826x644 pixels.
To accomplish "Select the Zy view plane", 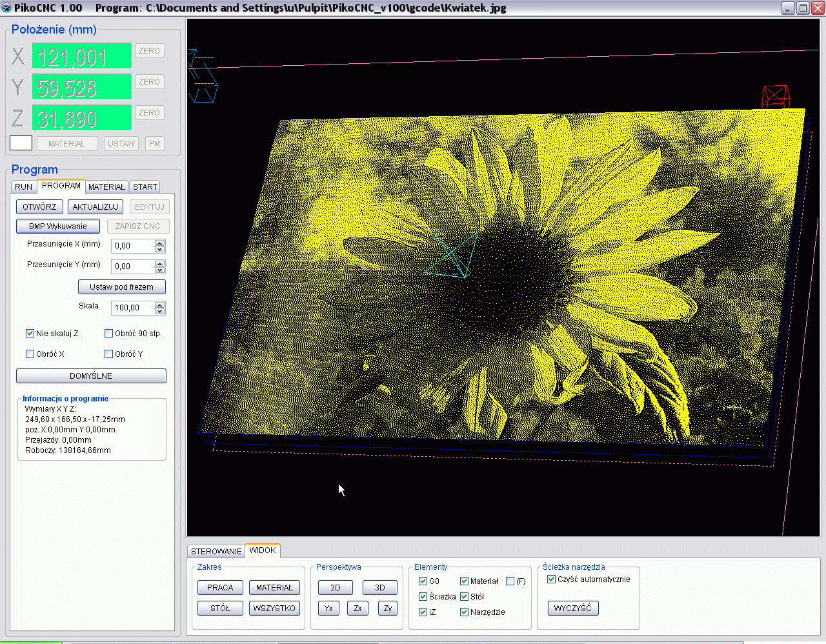I will click(x=388, y=609).
